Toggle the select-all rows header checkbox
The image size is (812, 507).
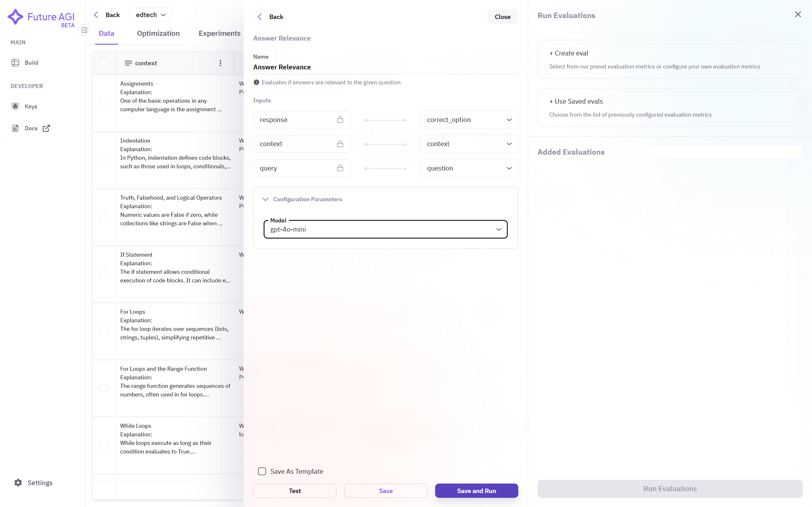(x=104, y=63)
